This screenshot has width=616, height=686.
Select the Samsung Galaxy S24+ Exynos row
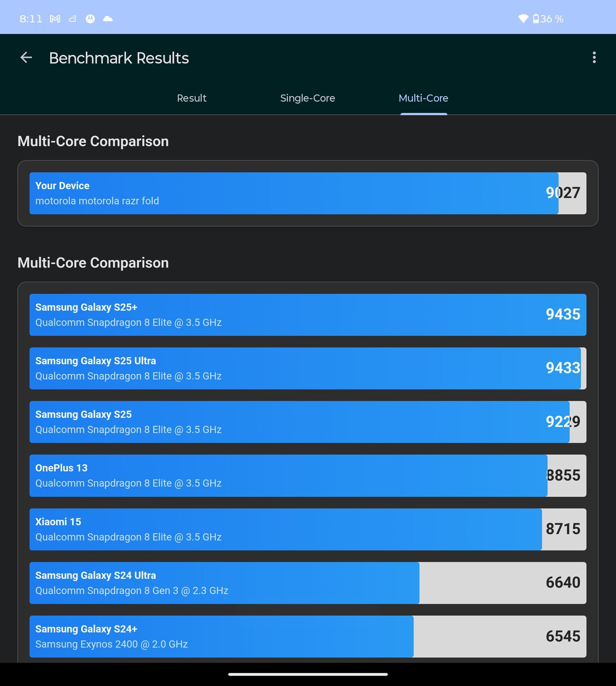[x=308, y=637]
